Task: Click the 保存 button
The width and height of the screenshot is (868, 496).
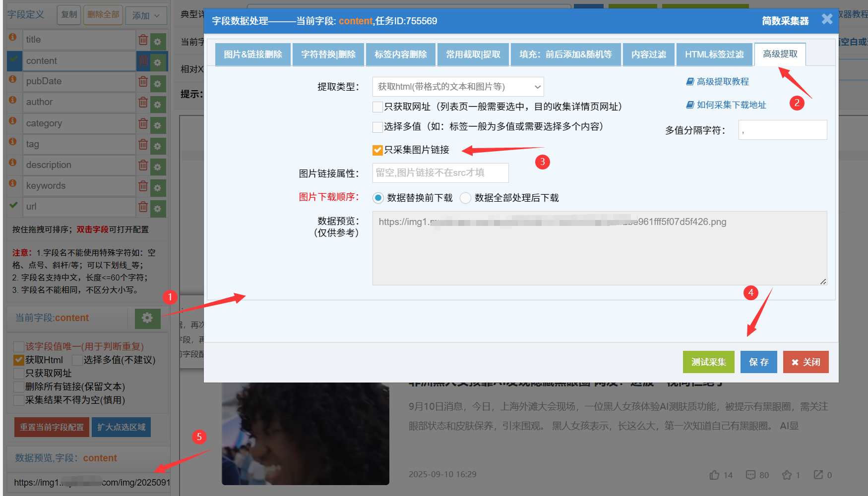Action: coord(758,362)
